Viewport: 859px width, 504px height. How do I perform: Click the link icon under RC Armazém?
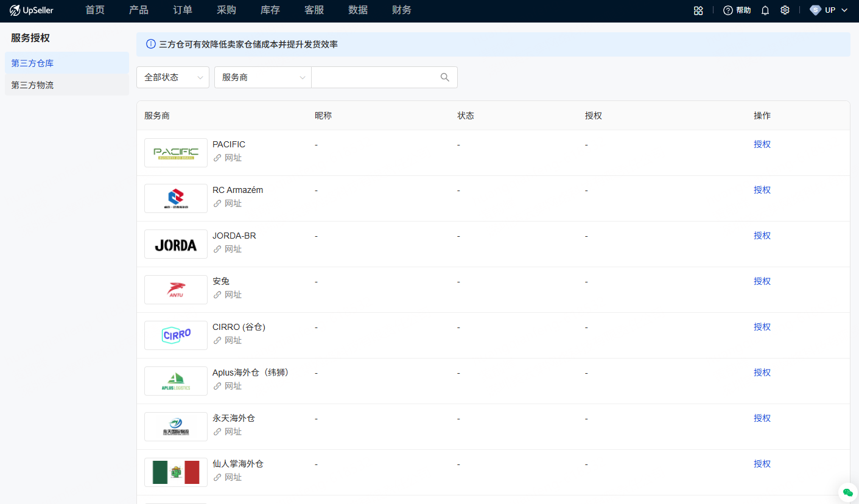(217, 203)
